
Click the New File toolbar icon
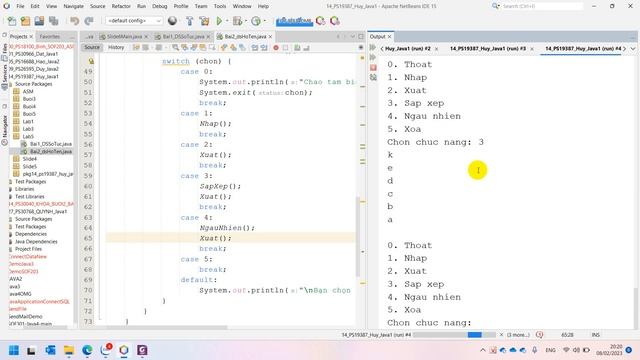click(12, 21)
